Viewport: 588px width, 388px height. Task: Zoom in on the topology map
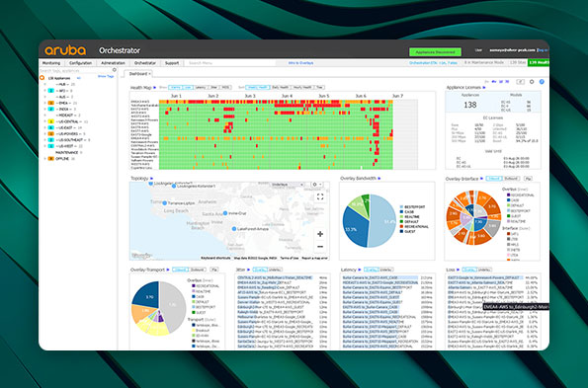320,234
